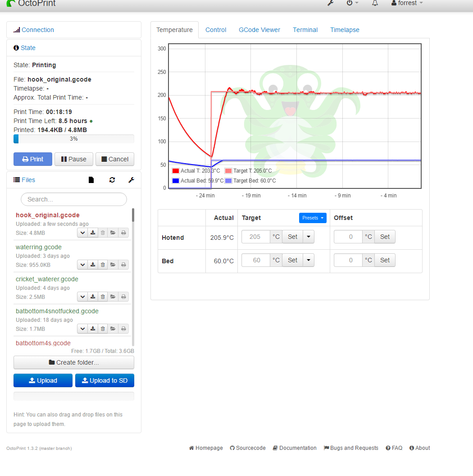The height and width of the screenshot is (476, 473).
Task: Open the wrench icon next to Files header
Action: point(131,179)
